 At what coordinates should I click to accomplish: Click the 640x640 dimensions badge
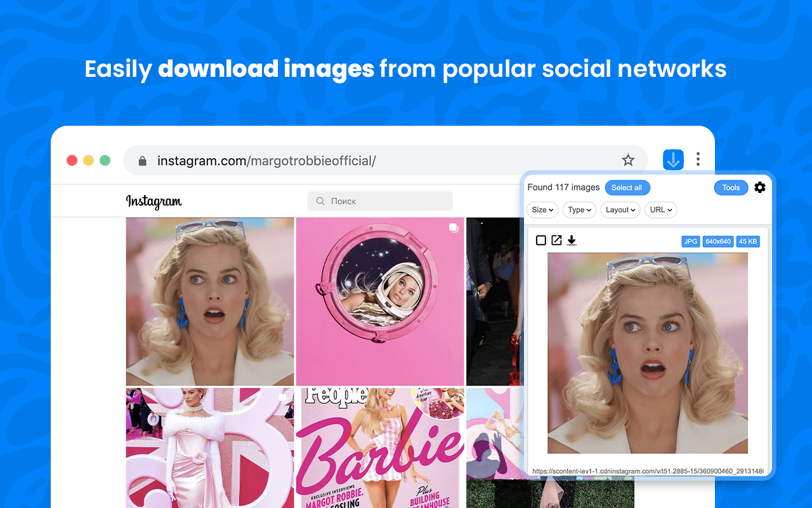[717, 241]
